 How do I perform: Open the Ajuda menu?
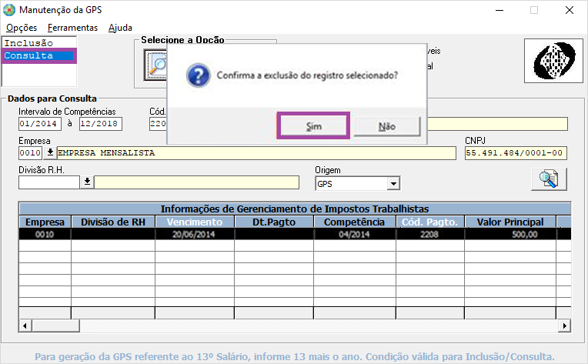pos(120,28)
